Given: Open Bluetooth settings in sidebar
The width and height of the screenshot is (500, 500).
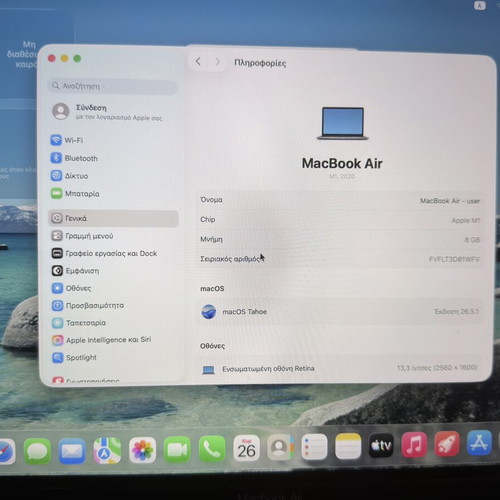Looking at the screenshot, I should tap(74, 158).
